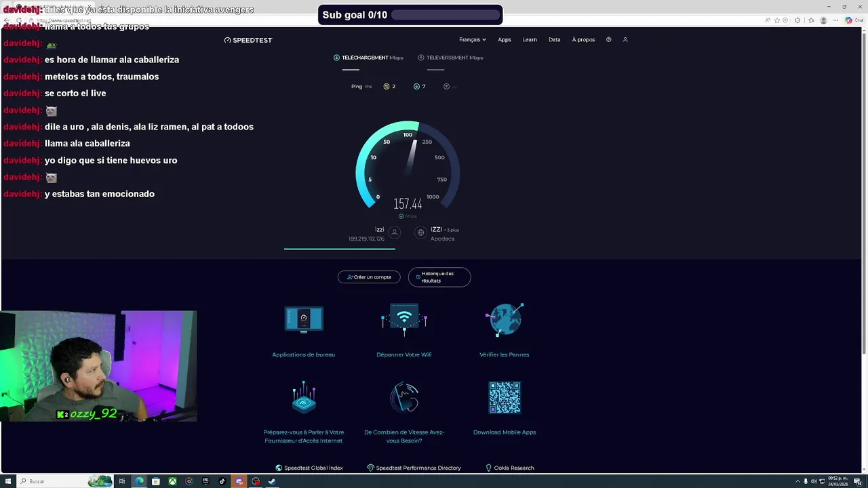Click the IP address 189.219.112.126
Viewport: 868px width, 488px height.
click(x=366, y=239)
